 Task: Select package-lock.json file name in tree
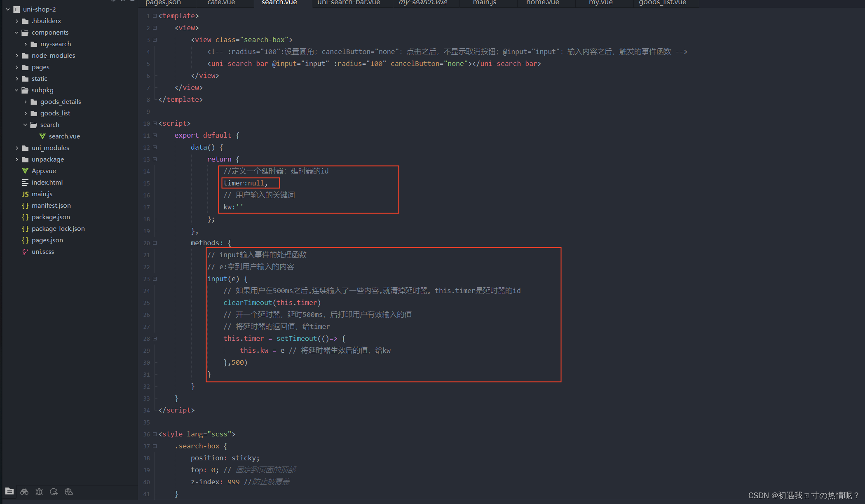pyautogui.click(x=58, y=228)
